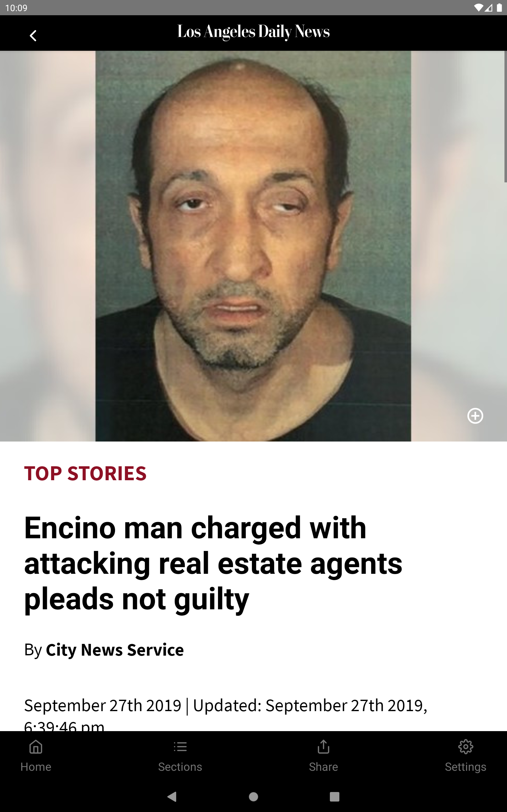Open the Home tab
507x812 pixels.
coord(36,756)
